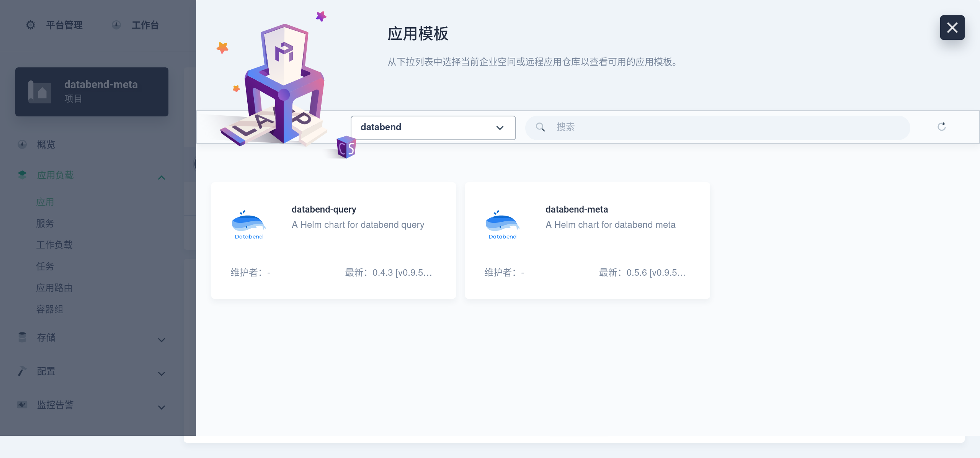
Task: Click the configuration hammer icon
Action: [x=22, y=371]
